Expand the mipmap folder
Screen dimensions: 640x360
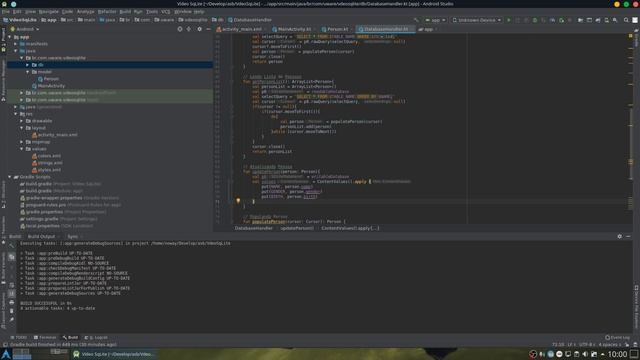point(22,142)
